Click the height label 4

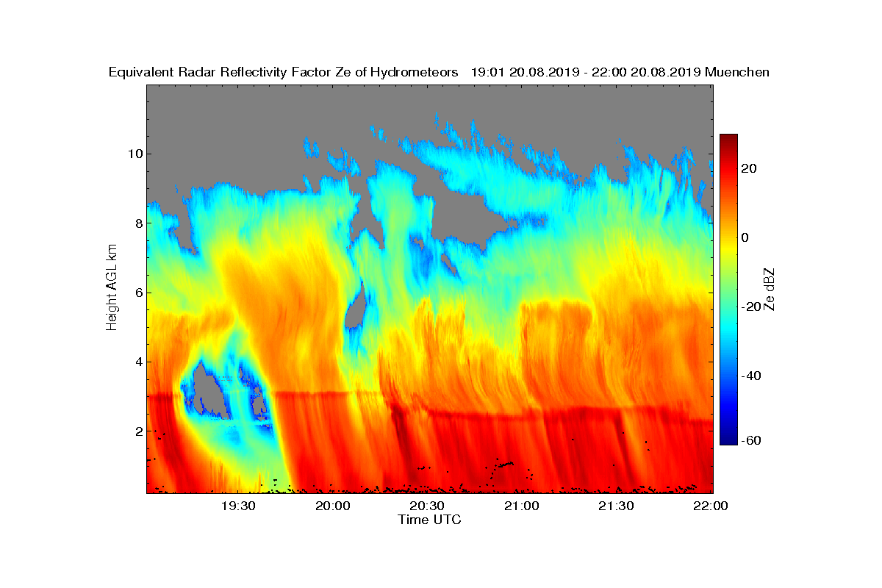coord(139,362)
